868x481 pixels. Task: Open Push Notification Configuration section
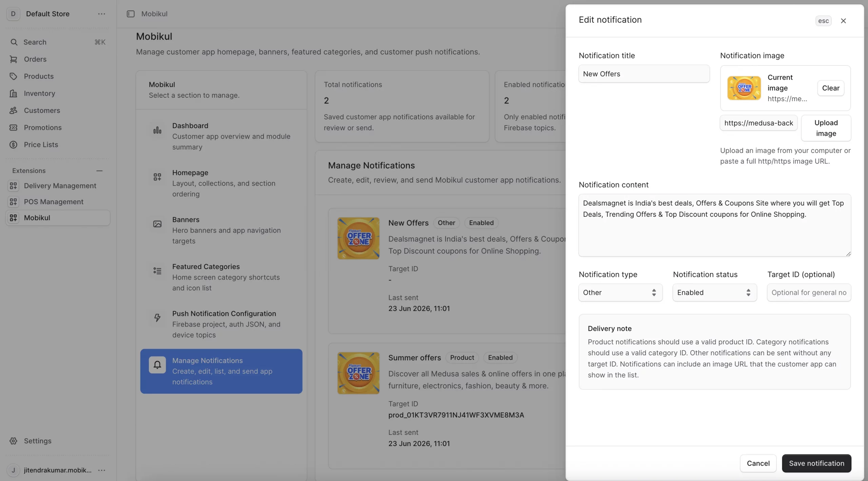[221, 324]
